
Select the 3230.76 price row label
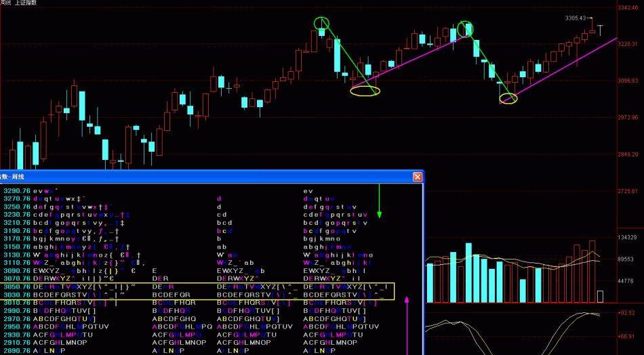[17, 215]
